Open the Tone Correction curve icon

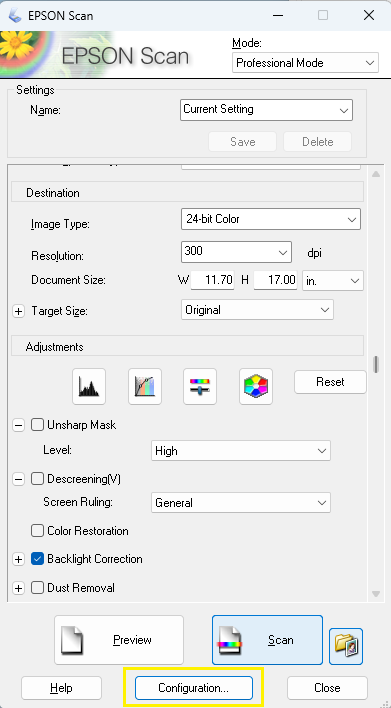pyautogui.click(x=145, y=386)
